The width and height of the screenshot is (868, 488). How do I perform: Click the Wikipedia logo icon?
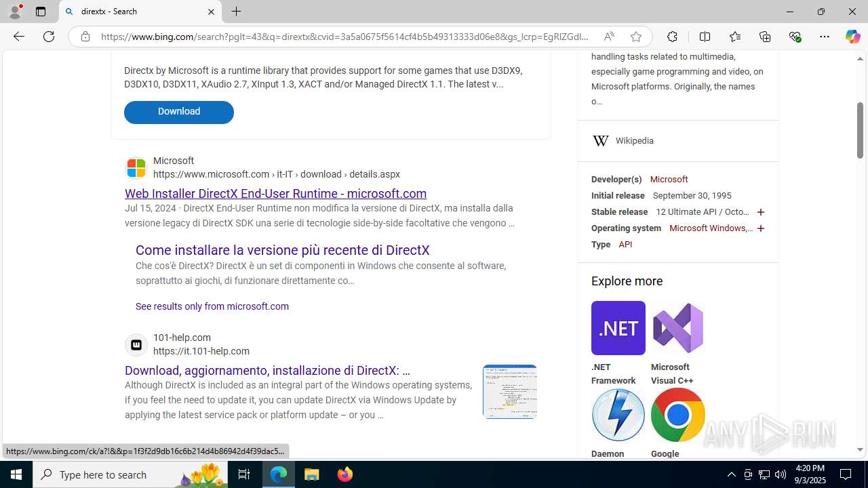600,141
